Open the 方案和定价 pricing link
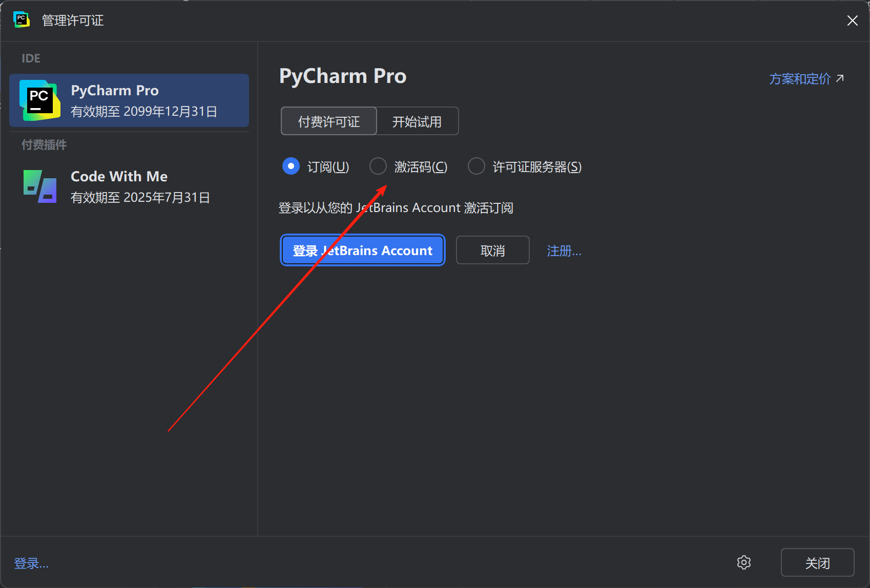The width and height of the screenshot is (870, 588). 806,79
